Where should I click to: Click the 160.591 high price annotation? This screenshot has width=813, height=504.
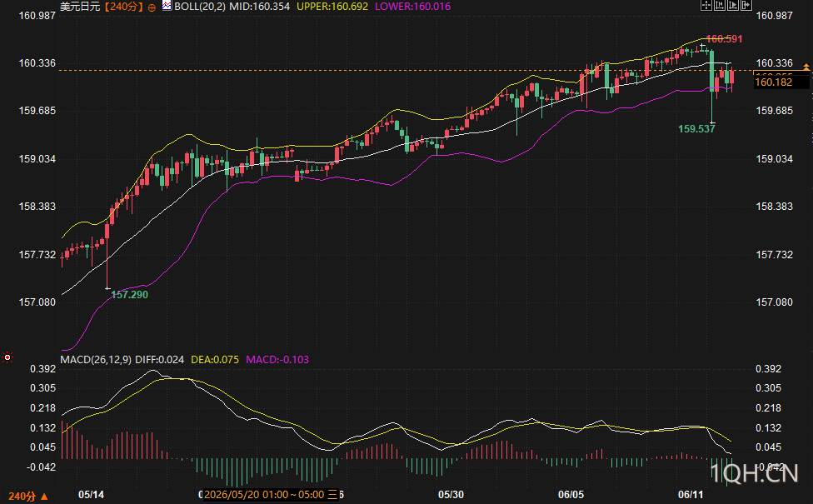point(725,39)
